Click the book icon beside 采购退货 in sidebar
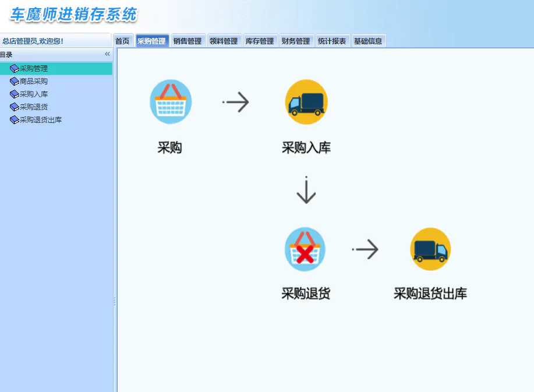This screenshot has height=392, width=534. point(15,107)
